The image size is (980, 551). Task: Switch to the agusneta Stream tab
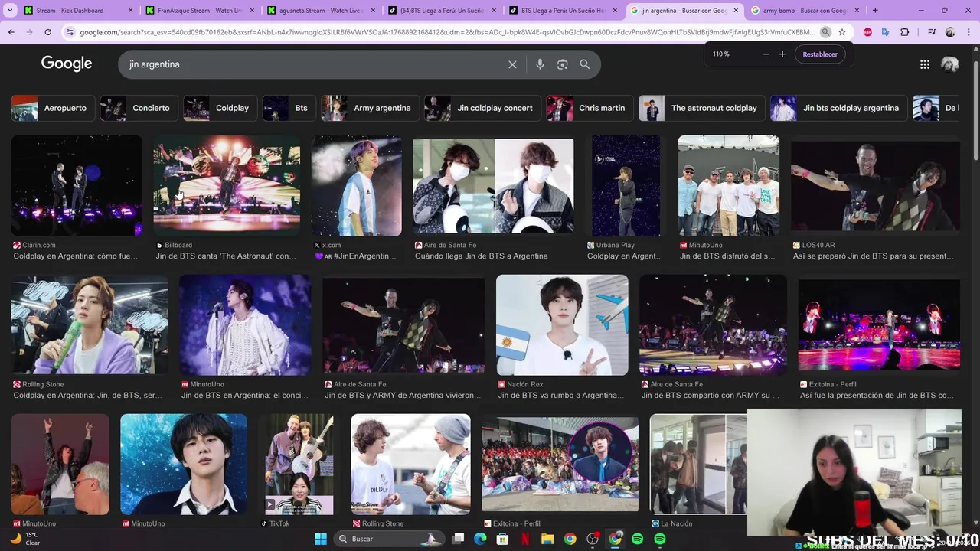tap(321, 11)
